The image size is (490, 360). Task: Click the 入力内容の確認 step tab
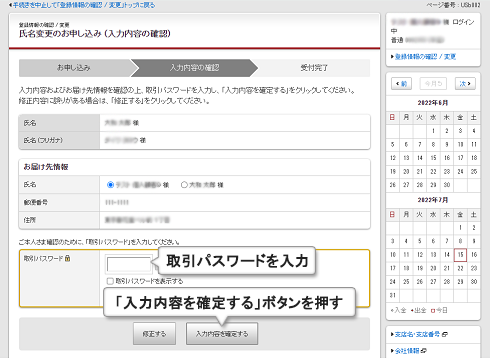(x=195, y=68)
